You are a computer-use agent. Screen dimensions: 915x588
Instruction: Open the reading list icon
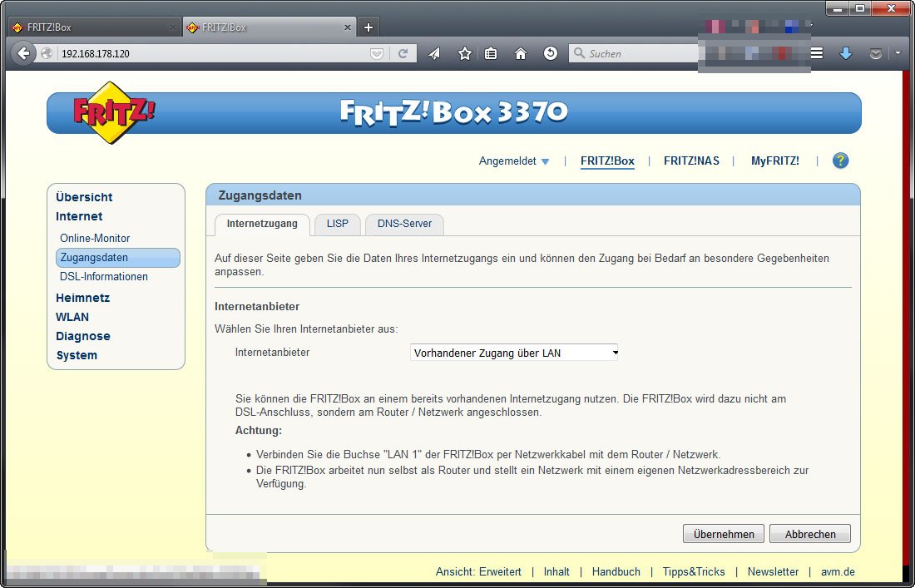coord(491,52)
